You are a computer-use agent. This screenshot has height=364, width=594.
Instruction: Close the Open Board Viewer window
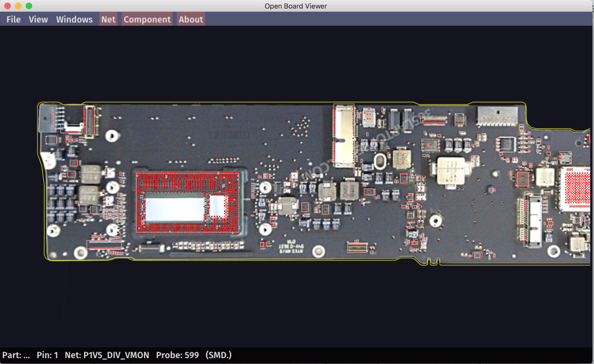click(7, 6)
